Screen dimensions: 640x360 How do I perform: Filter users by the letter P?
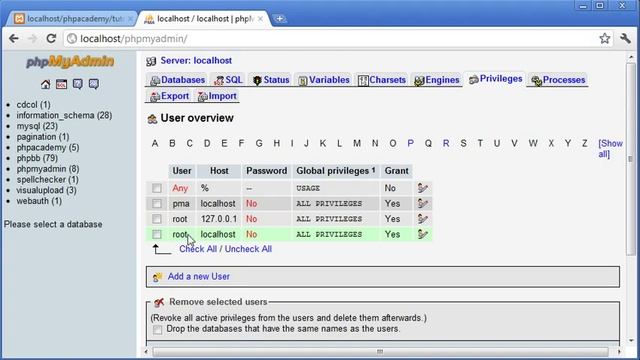[410, 143]
